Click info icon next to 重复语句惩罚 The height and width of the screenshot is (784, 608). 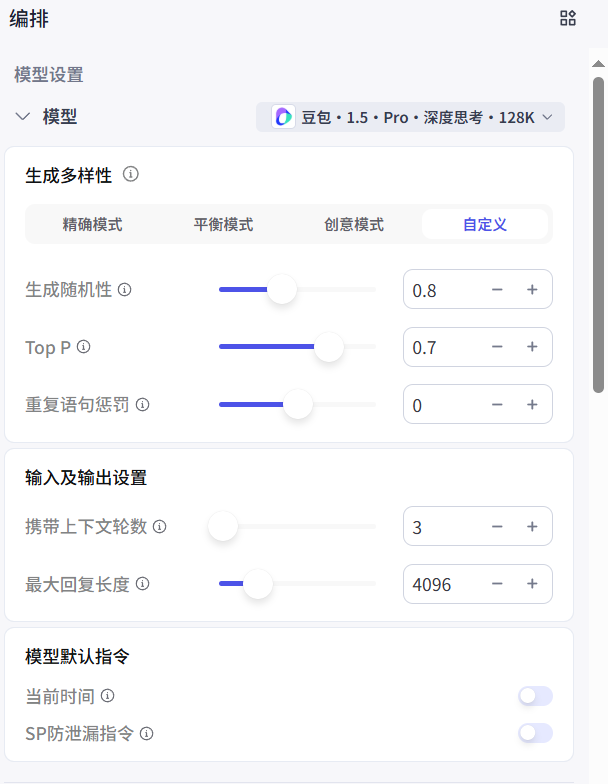(x=143, y=405)
